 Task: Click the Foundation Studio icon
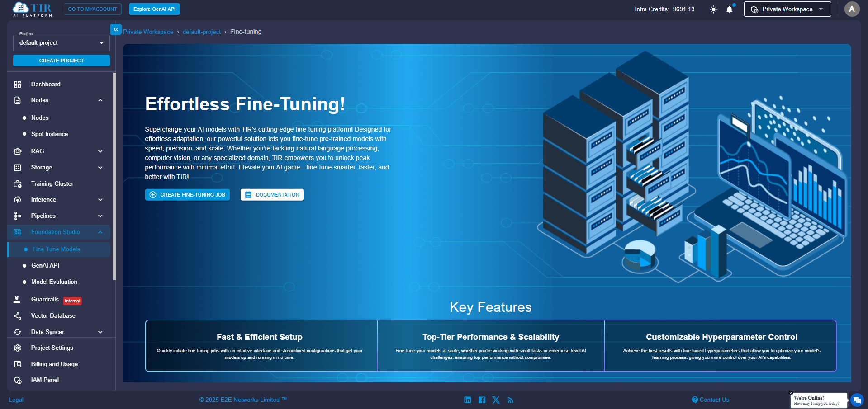(x=18, y=232)
